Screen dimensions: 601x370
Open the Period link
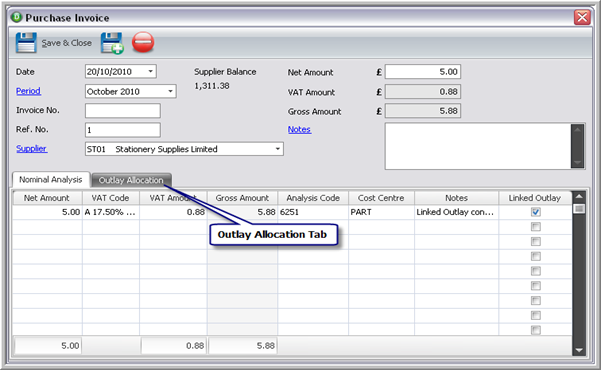(28, 91)
